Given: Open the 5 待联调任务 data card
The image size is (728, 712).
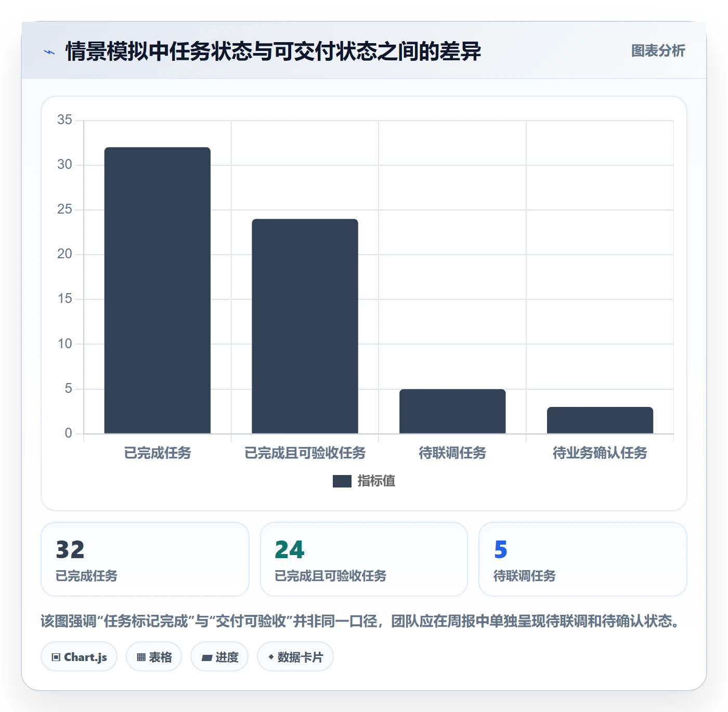Looking at the screenshot, I should (x=583, y=559).
